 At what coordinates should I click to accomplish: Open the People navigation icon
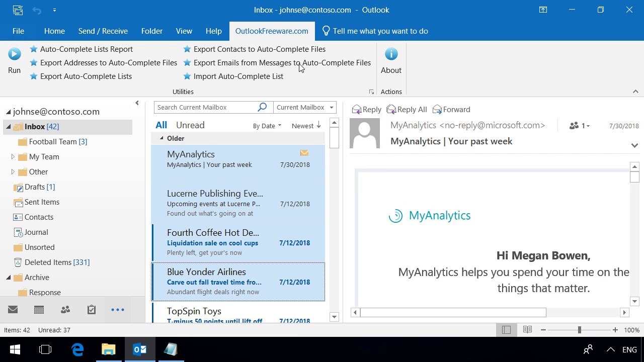(65, 310)
